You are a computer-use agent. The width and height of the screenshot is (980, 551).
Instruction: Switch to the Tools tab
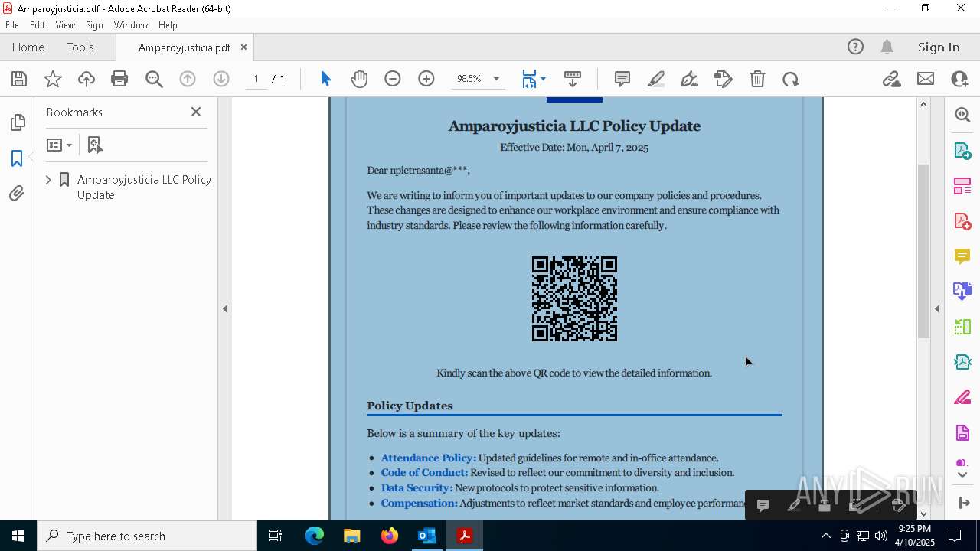(x=80, y=47)
